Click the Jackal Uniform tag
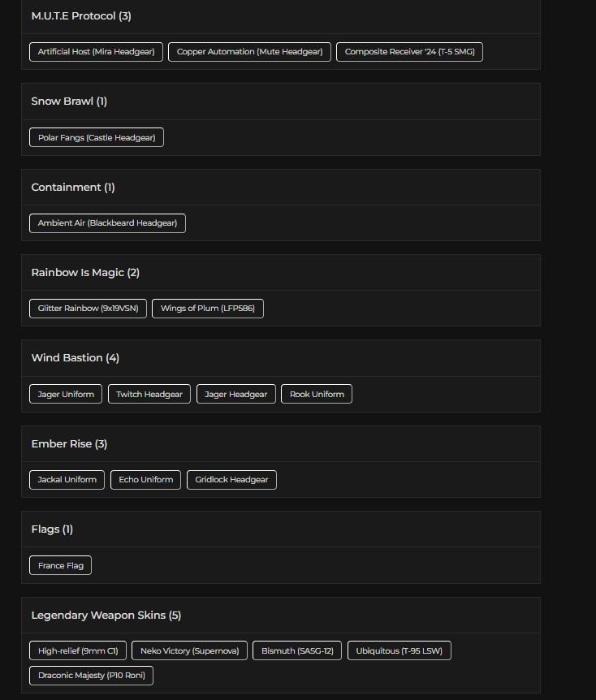The image size is (596, 700). click(67, 480)
